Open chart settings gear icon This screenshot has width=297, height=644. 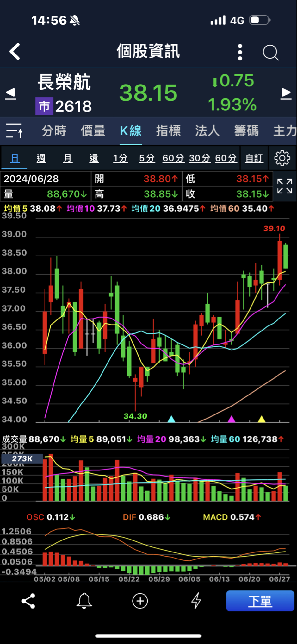point(282,158)
